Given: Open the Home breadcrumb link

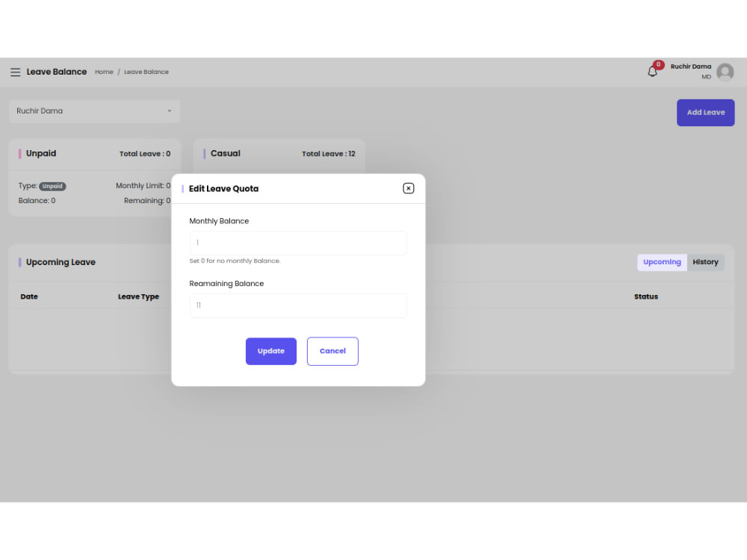Looking at the screenshot, I should [104, 72].
